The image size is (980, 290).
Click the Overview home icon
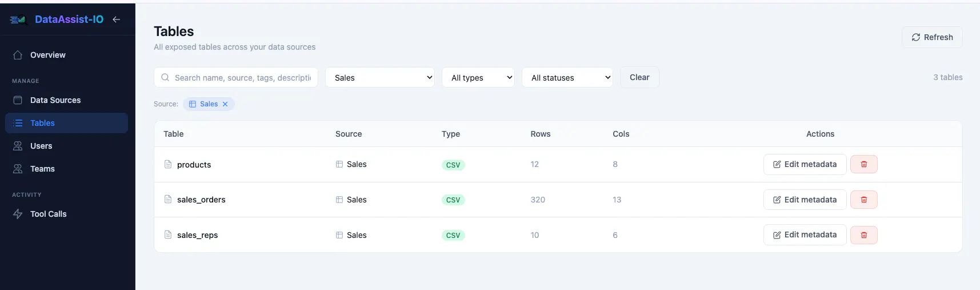click(18, 55)
